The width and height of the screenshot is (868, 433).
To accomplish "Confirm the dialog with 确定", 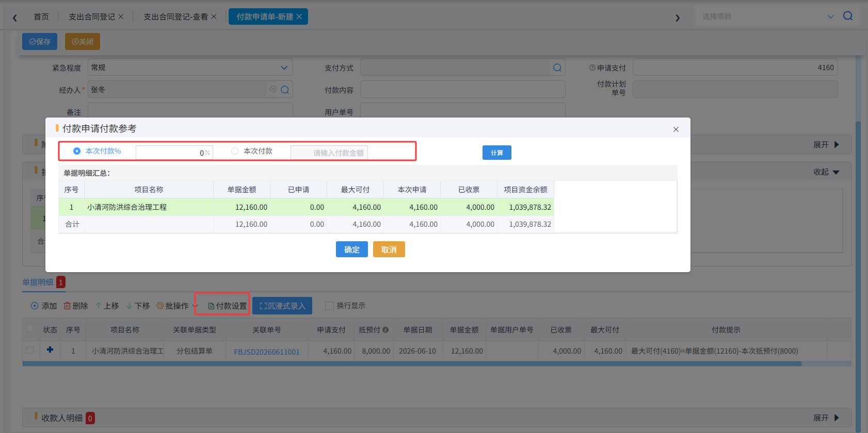I will pos(352,249).
